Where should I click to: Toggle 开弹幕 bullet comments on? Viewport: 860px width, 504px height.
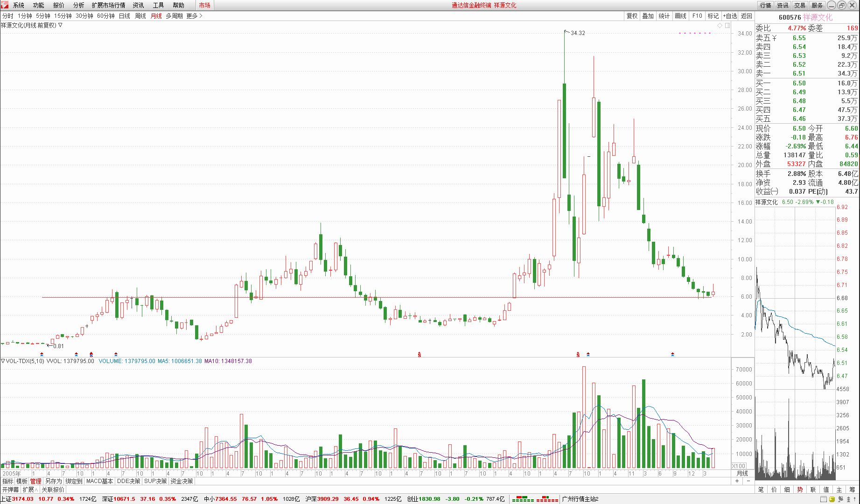[x=10, y=490]
